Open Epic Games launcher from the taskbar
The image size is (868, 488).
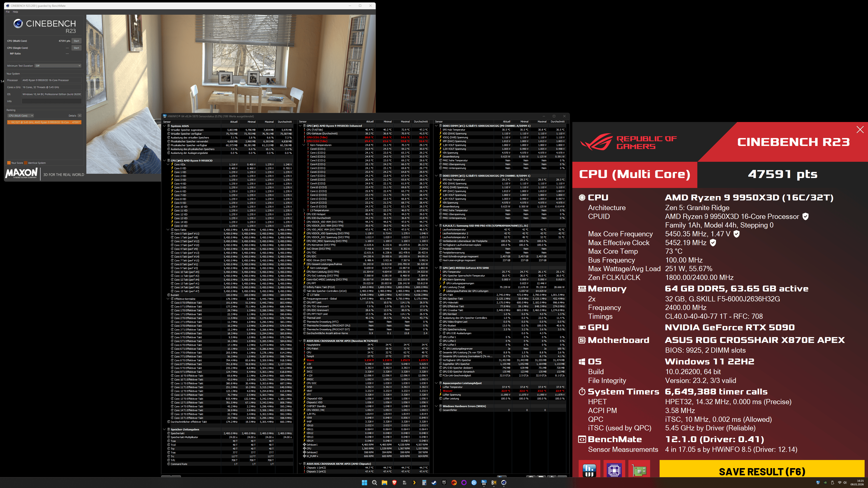[444, 483]
